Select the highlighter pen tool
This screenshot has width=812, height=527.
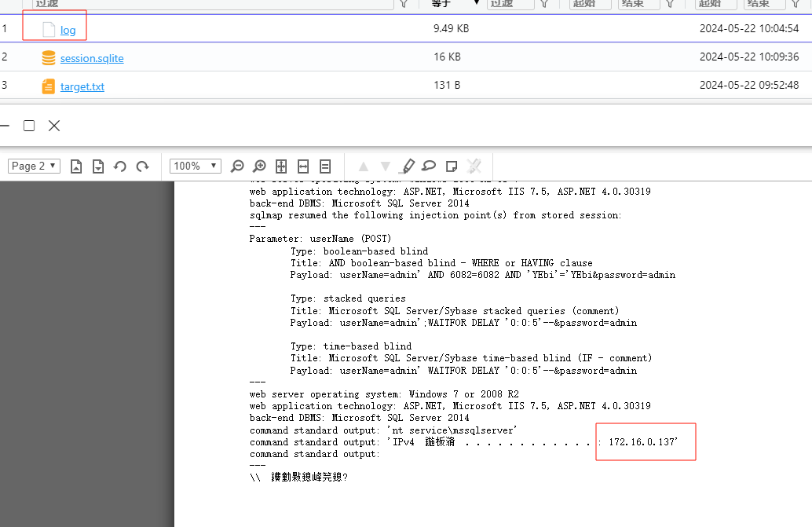(408, 167)
